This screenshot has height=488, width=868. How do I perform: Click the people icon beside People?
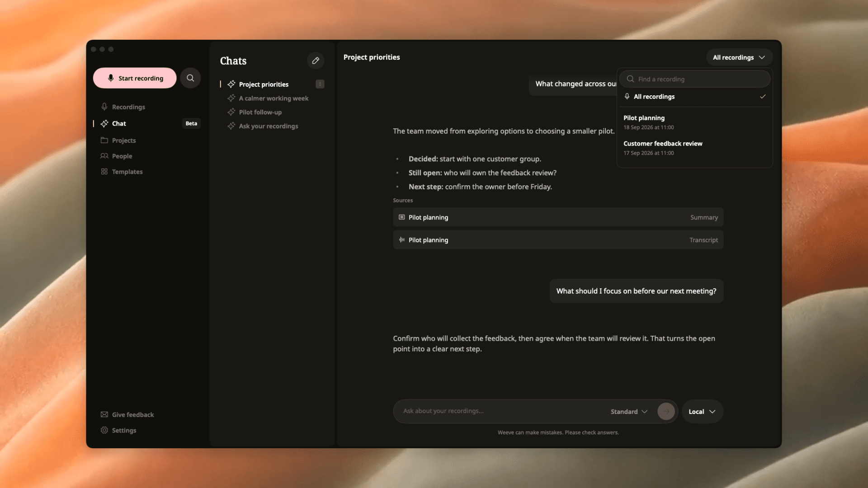click(104, 156)
